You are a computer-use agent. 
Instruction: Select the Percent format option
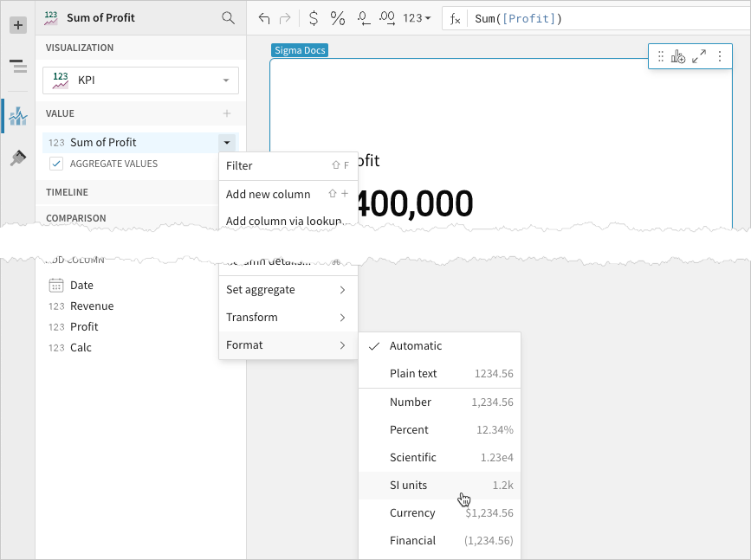coord(439,430)
